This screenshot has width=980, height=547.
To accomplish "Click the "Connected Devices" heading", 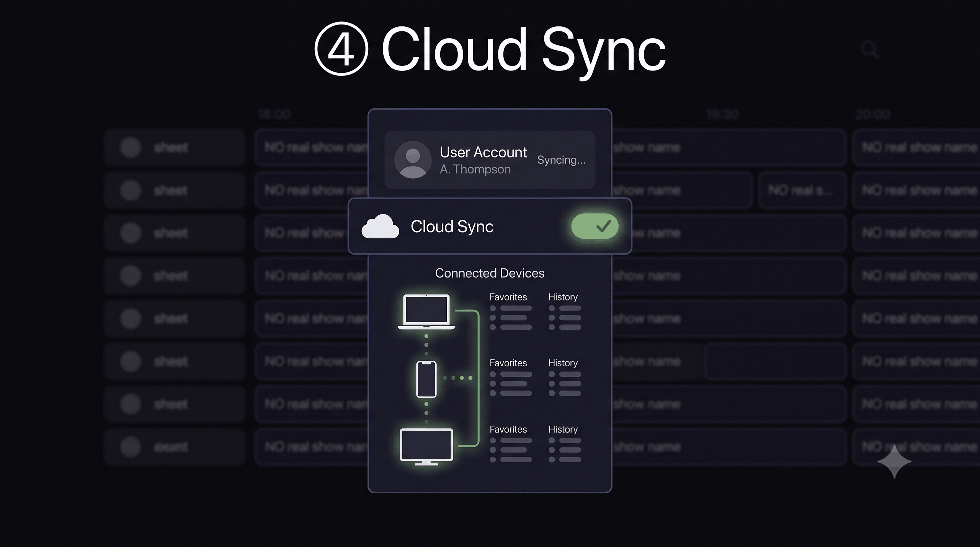I will tap(490, 273).
